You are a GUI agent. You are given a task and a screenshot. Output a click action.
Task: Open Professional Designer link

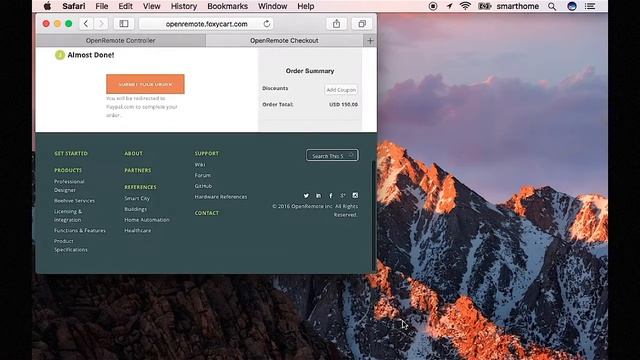point(69,186)
